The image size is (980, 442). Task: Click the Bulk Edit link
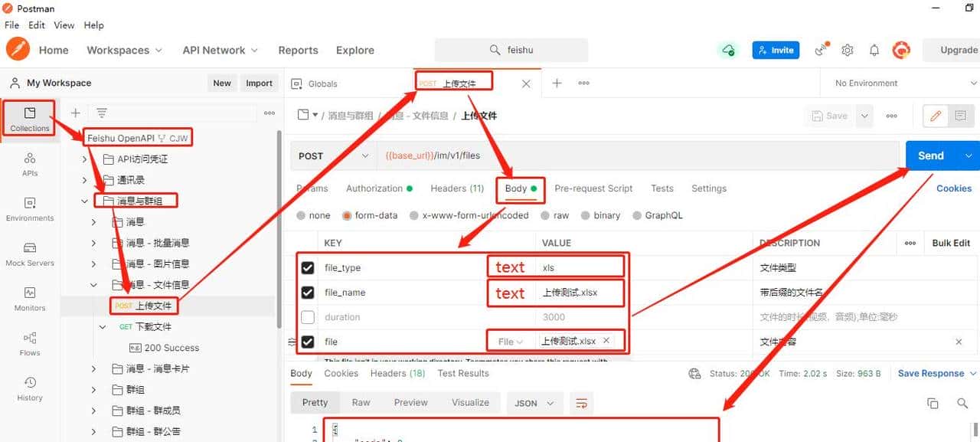[951, 243]
